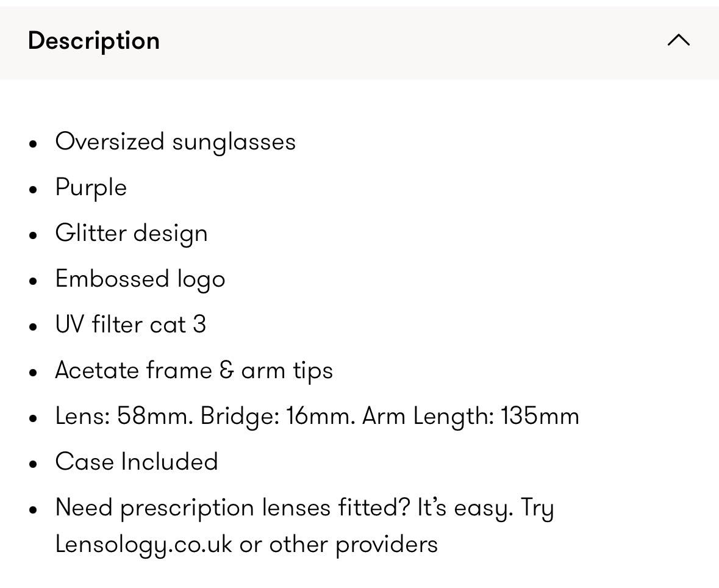
Task: Click the bullet dot beside Case Included
Action: pos(32,464)
